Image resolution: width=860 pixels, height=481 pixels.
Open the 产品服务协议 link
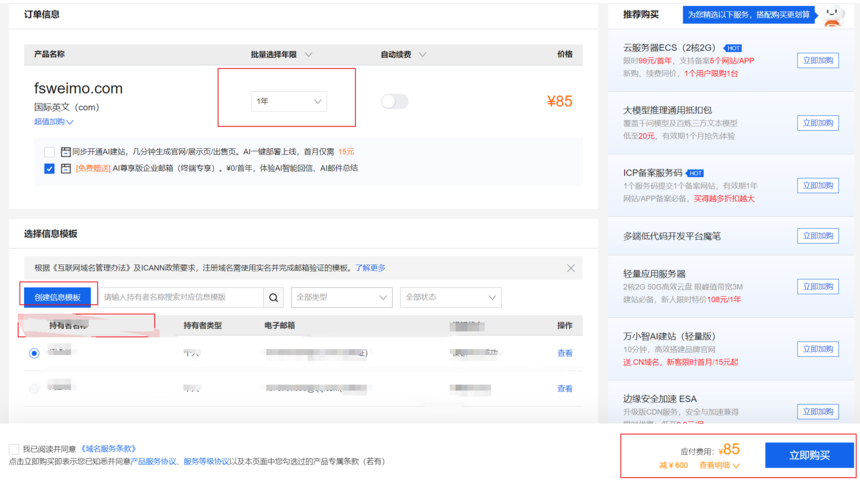click(x=153, y=462)
